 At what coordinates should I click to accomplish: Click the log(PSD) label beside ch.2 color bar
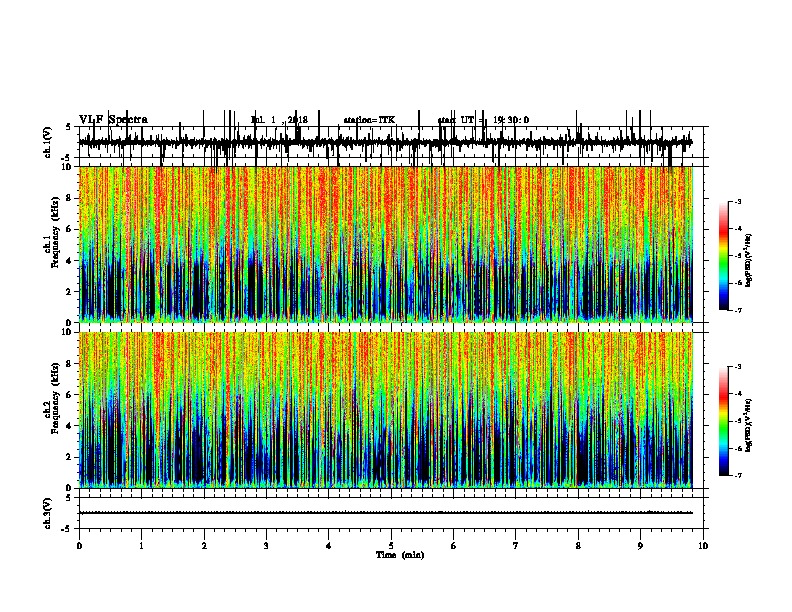748,425
